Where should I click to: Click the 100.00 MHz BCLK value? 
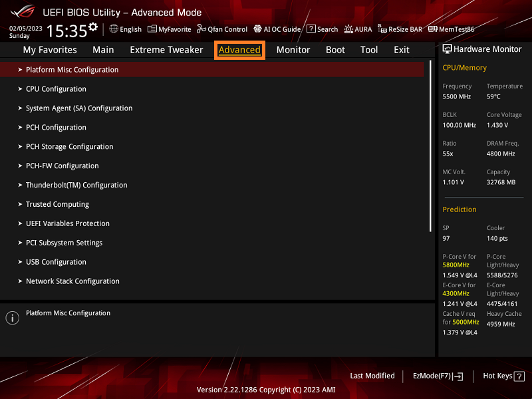[459, 125]
